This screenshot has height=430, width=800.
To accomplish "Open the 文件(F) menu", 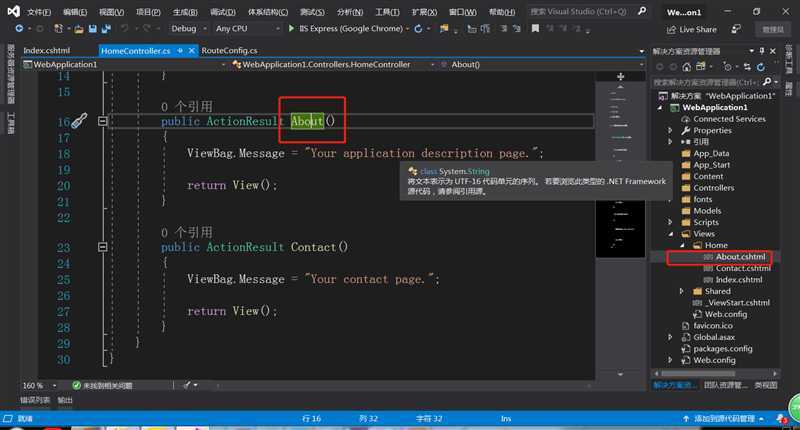I will (39, 12).
